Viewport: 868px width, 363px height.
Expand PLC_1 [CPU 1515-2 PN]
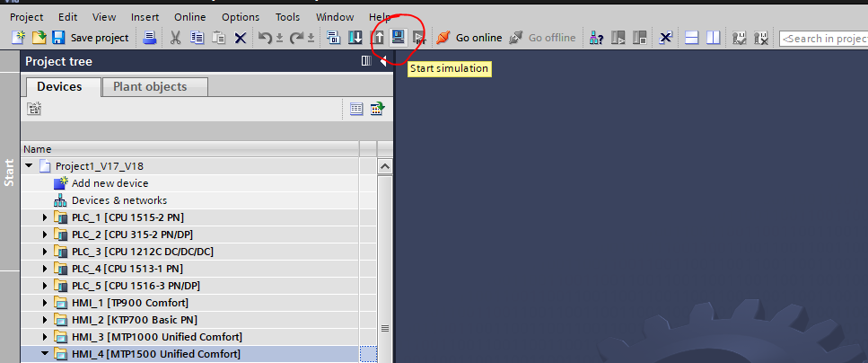click(45, 217)
